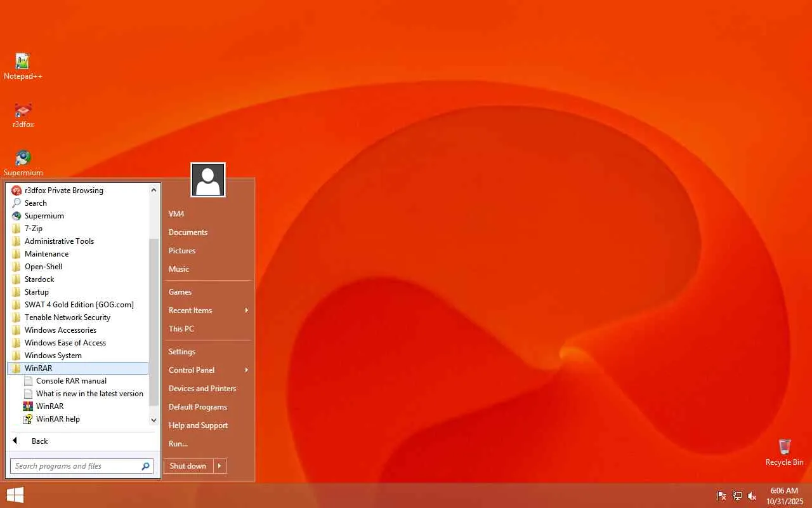This screenshot has height=508, width=812.
Task: Click the search magnifier in the search box
Action: [x=145, y=466]
